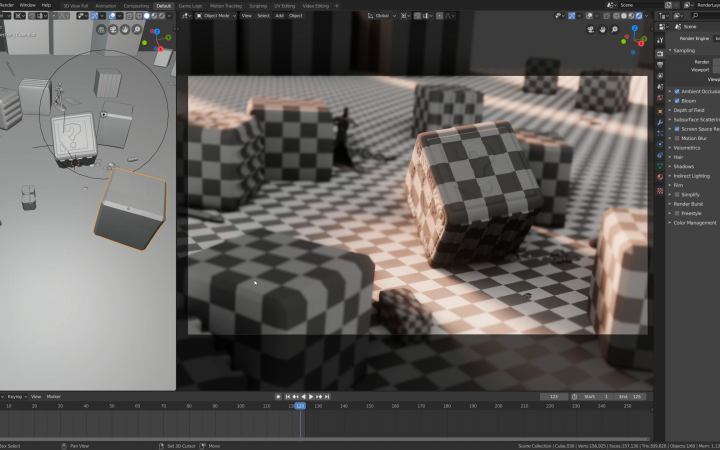Click the zoom magnifier in left viewport
This screenshot has width=720, height=450.
(137, 29)
